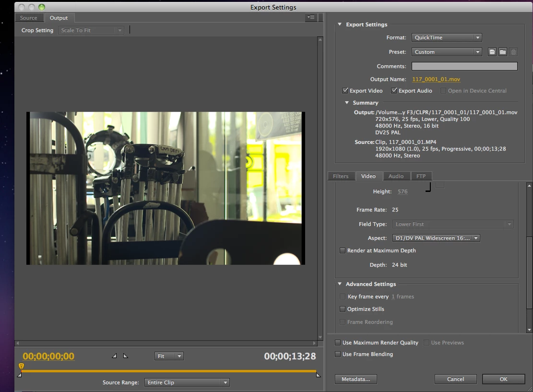The image size is (533, 392).
Task: Enable Use Frame Blending checkbox
Action: 338,354
